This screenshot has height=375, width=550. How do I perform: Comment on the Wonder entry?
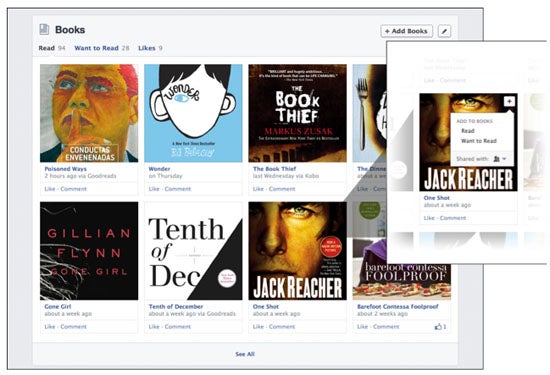(x=177, y=189)
